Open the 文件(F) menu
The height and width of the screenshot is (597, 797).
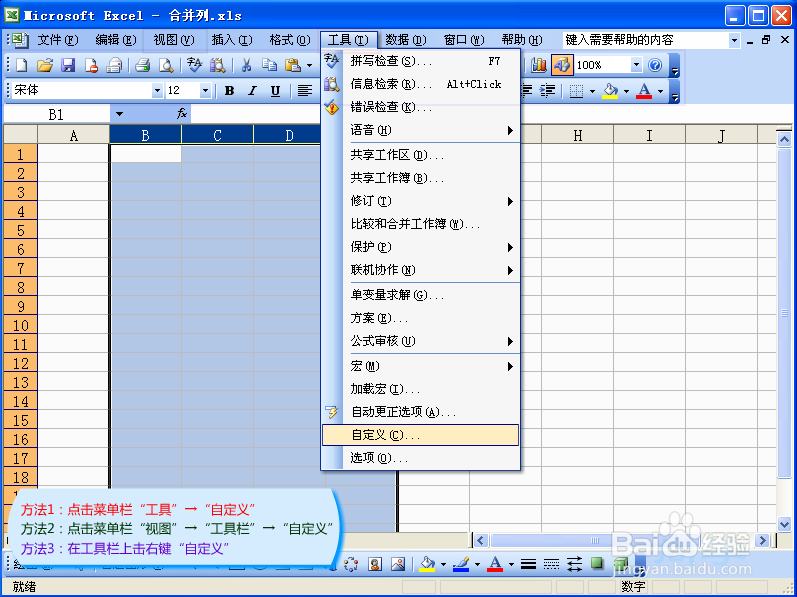tap(58, 40)
